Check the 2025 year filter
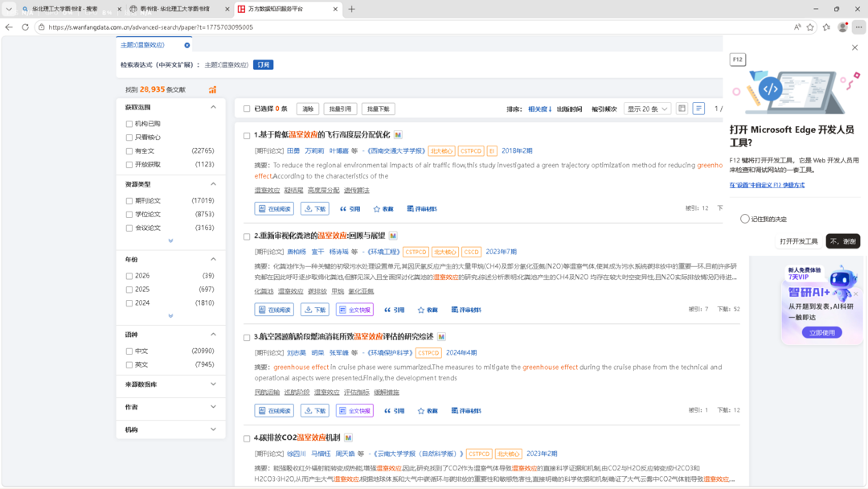 coord(129,290)
